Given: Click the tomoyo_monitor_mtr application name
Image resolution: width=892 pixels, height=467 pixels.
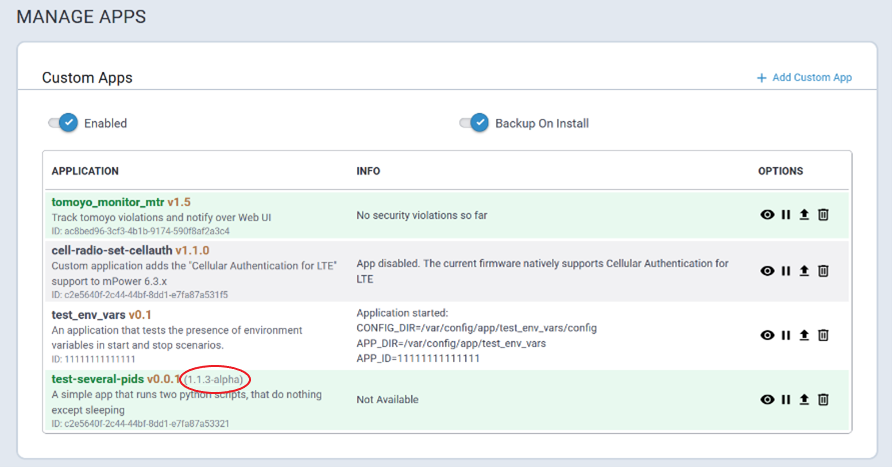Looking at the screenshot, I should click(x=107, y=202).
